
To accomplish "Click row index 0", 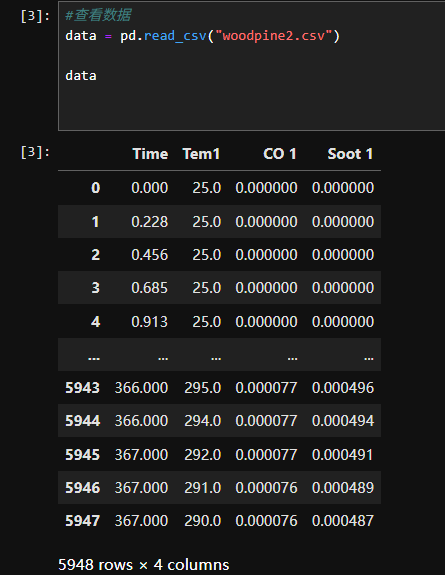I will coord(95,188).
